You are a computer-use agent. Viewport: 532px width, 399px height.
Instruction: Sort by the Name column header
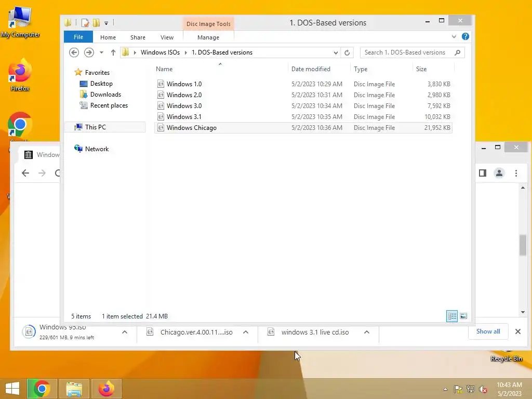point(164,69)
